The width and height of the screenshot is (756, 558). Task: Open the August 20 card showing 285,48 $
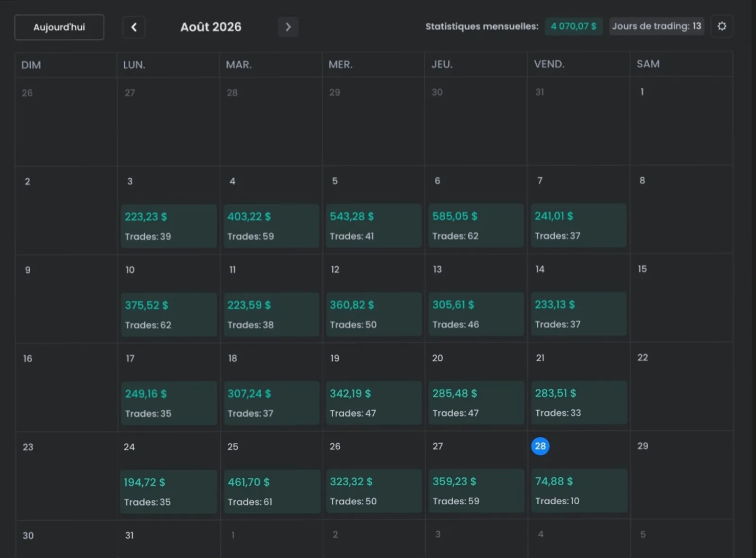(x=476, y=403)
